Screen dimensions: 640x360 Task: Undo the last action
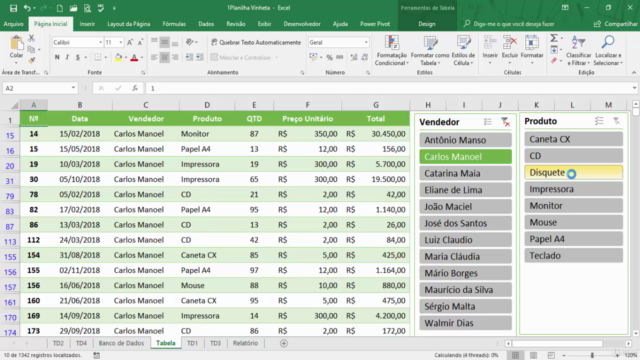coord(27,8)
